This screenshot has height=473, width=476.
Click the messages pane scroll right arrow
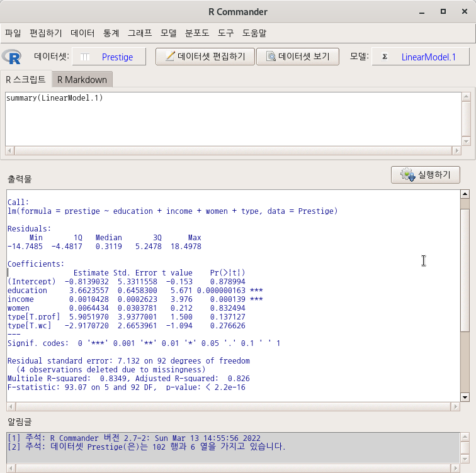point(455,469)
